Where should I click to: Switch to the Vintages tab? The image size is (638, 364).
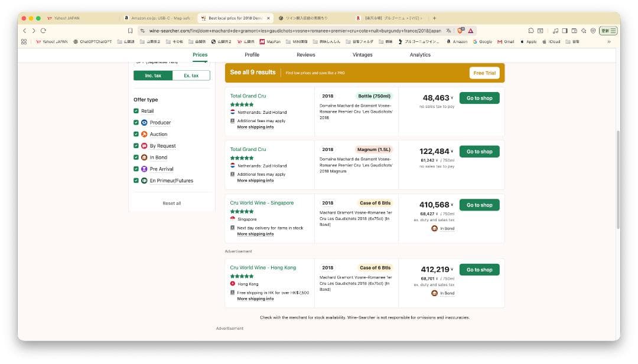pyautogui.click(x=363, y=55)
